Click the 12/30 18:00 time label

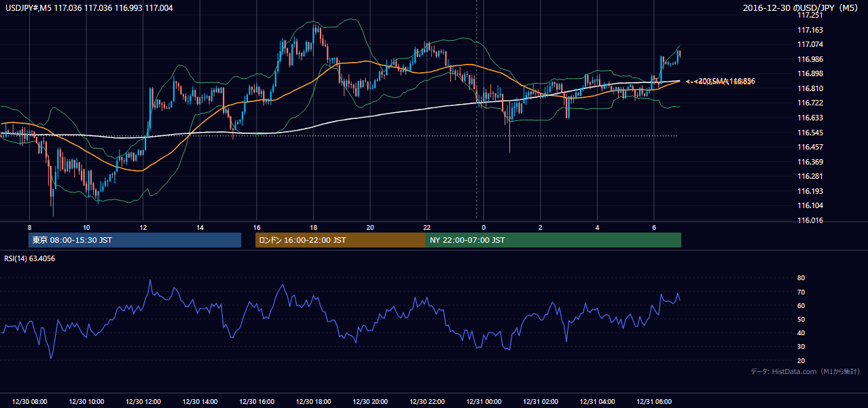tap(313, 402)
